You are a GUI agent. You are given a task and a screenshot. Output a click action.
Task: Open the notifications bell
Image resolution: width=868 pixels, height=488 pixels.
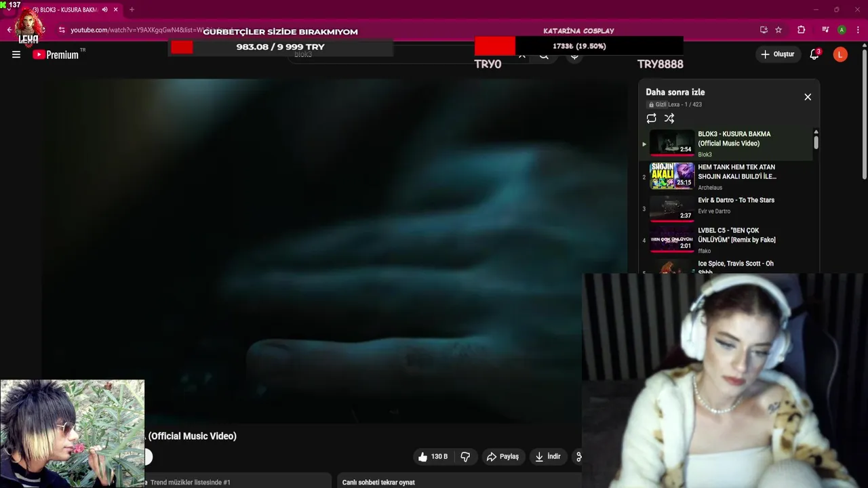(814, 54)
